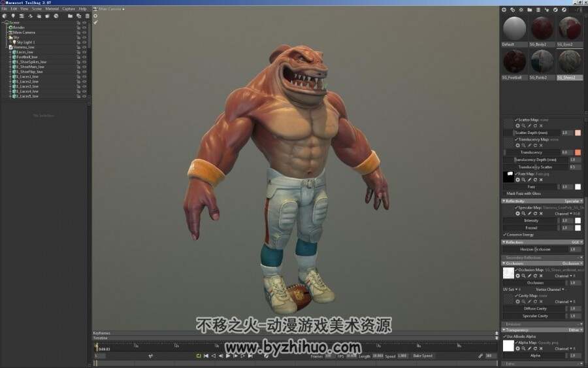Screen dimensions: 588x368
Task: Toggle the Use Albedo Alpha checkbox
Action: (x=505, y=337)
